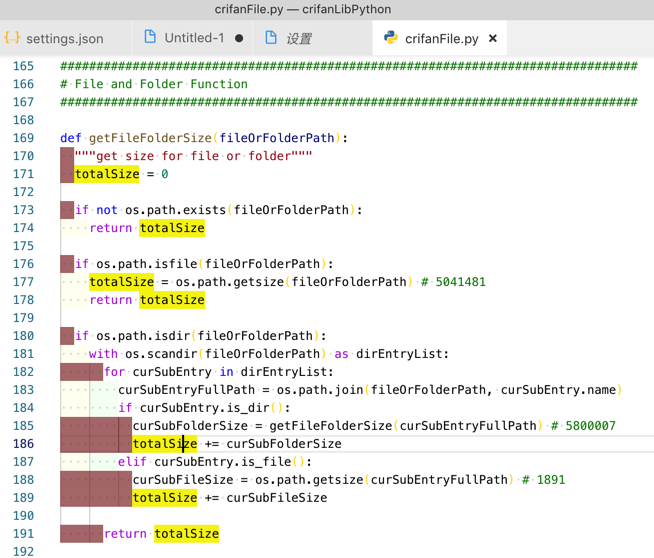Click the comment # 5800007

(583, 426)
